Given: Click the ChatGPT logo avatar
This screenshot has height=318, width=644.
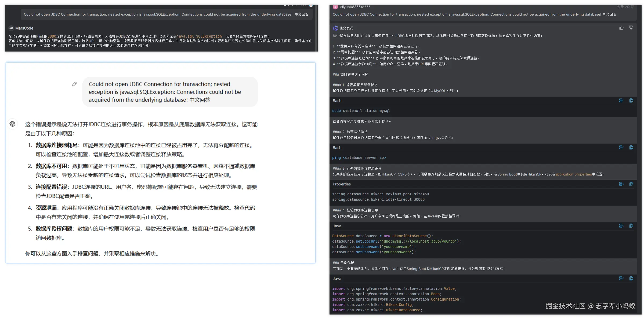Looking at the screenshot, I should click(12, 124).
